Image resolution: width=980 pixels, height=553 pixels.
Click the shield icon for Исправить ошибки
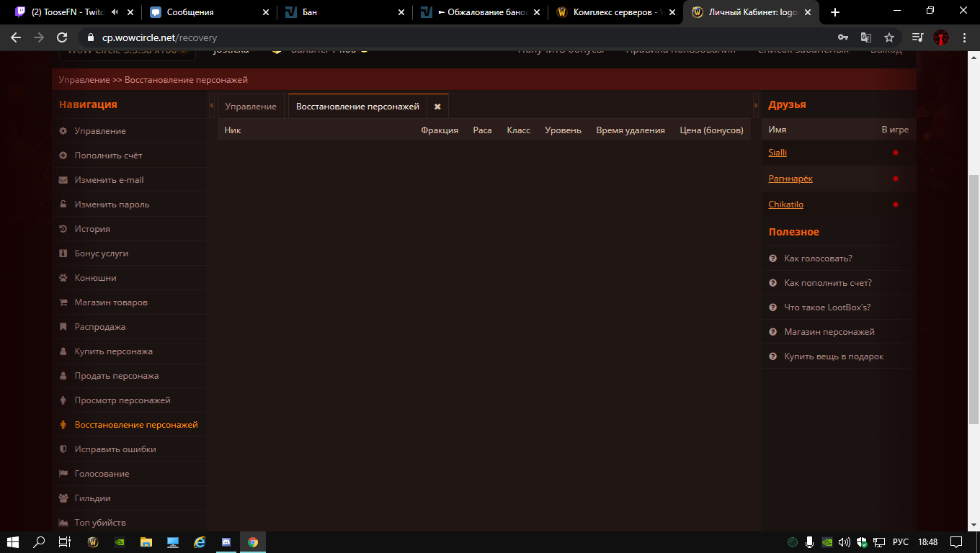pos(63,449)
